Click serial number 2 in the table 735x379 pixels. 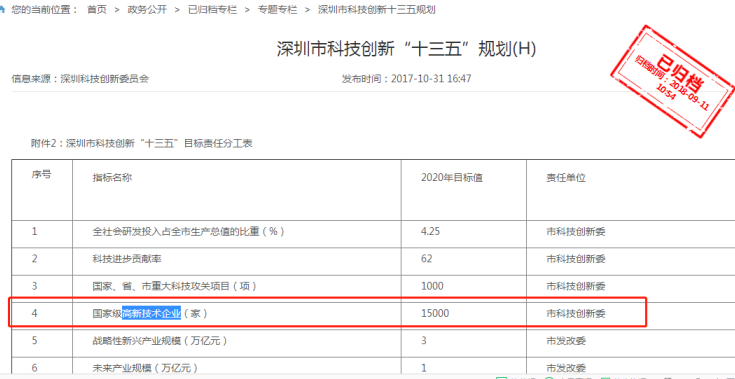tap(34, 259)
